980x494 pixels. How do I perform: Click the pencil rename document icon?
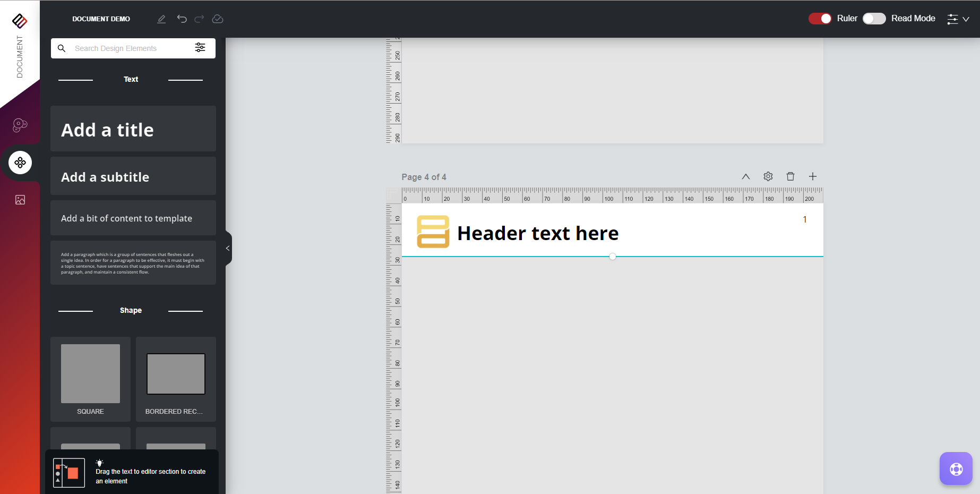coord(161,19)
